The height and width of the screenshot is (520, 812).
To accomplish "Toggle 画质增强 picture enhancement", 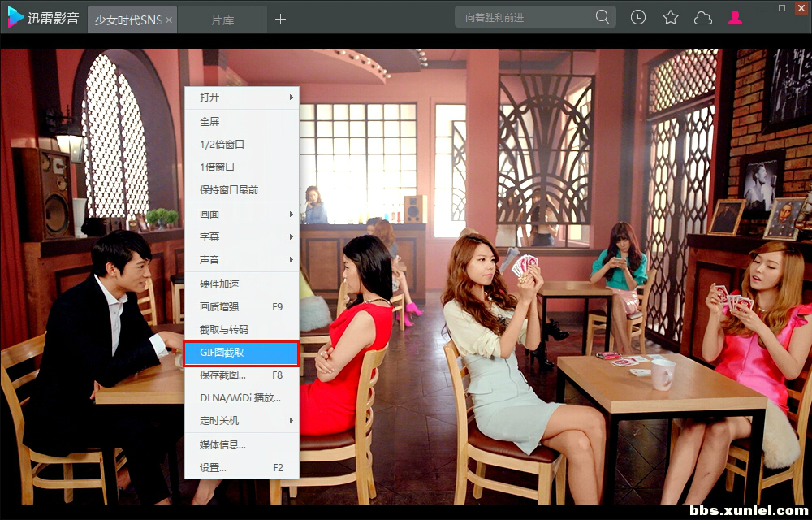I will point(219,306).
